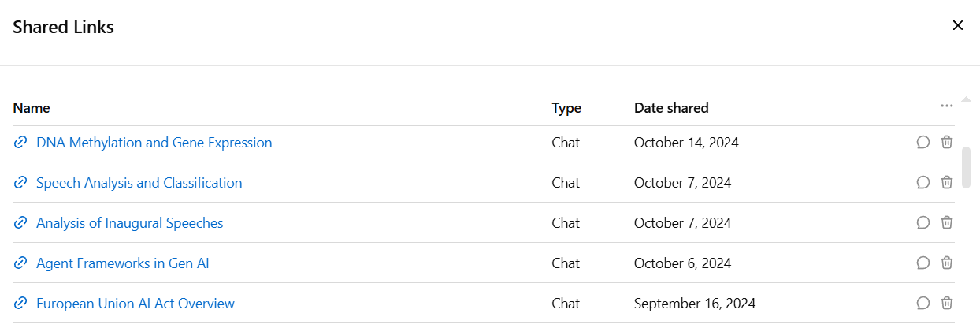980x328 pixels.
Task: Open DNA Methylation and Gene Expression link
Action: pos(154,143)
